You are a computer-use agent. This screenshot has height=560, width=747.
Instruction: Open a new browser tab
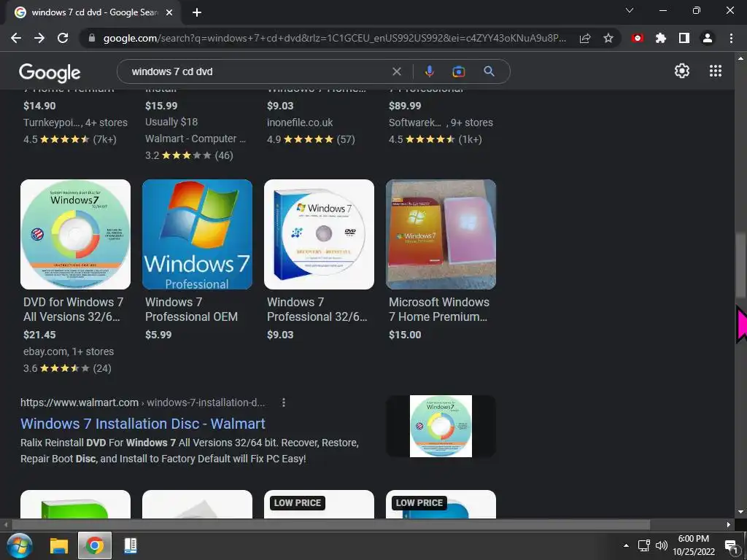[x=197, y=12]
